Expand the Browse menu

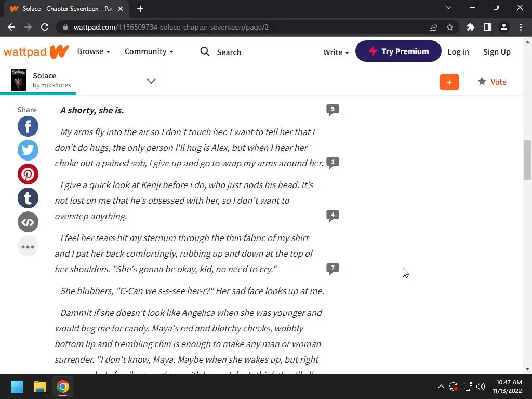(94, 51)
